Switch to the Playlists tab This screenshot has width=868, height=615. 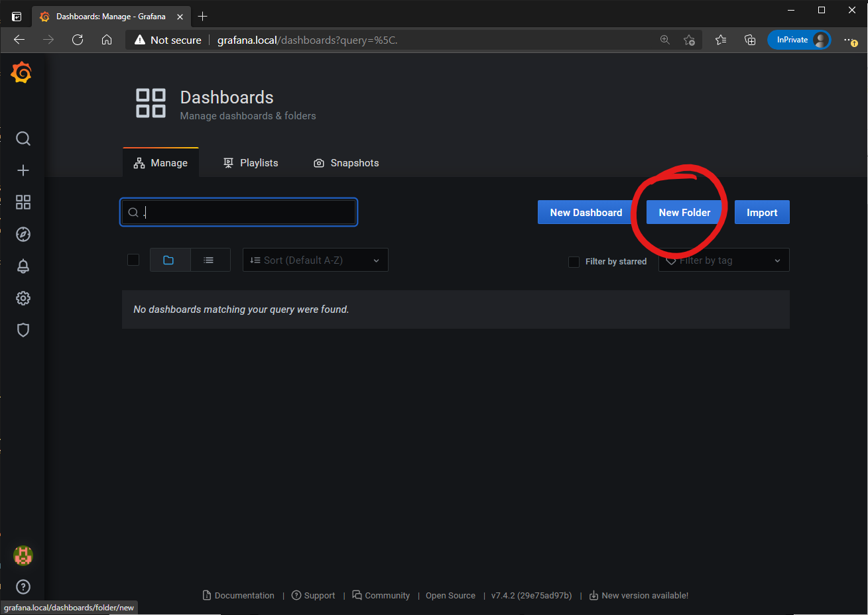point(251,162)
